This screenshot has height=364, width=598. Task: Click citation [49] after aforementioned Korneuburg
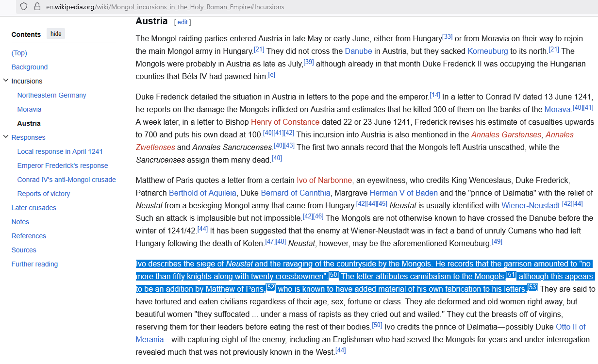pos(497,241)
